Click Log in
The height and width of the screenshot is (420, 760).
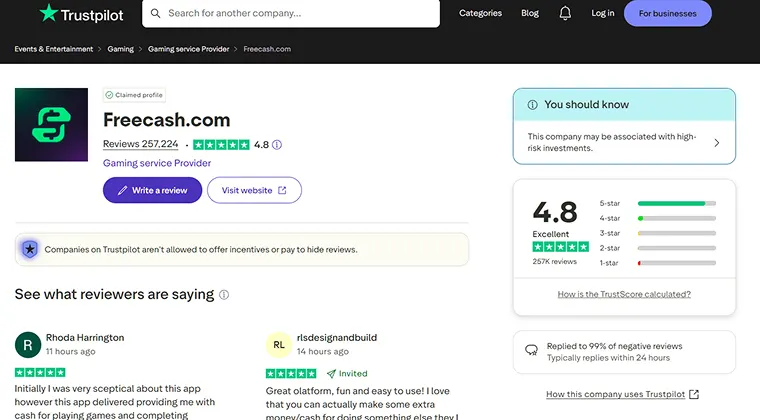602,13
